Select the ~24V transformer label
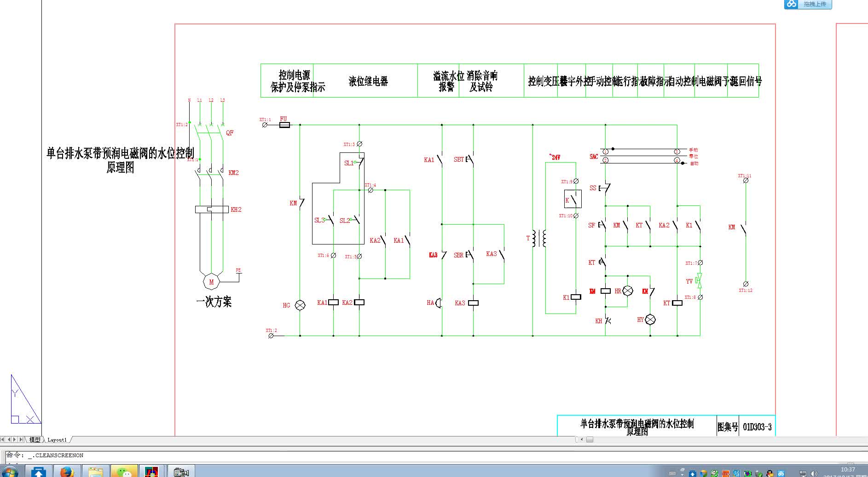Screen dimensions: 868x477 (555, 157)
